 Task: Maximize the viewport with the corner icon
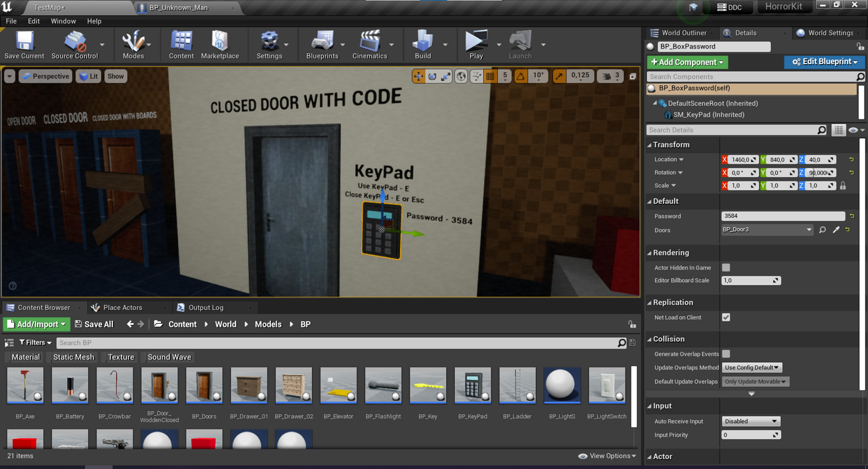tap(633, 76)
